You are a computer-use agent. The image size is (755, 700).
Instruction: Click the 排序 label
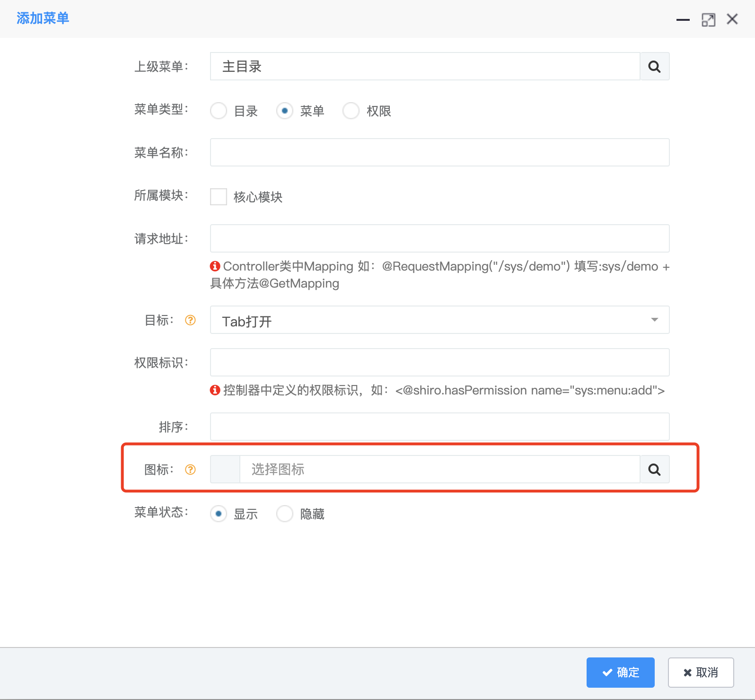[x=174, y=427]
